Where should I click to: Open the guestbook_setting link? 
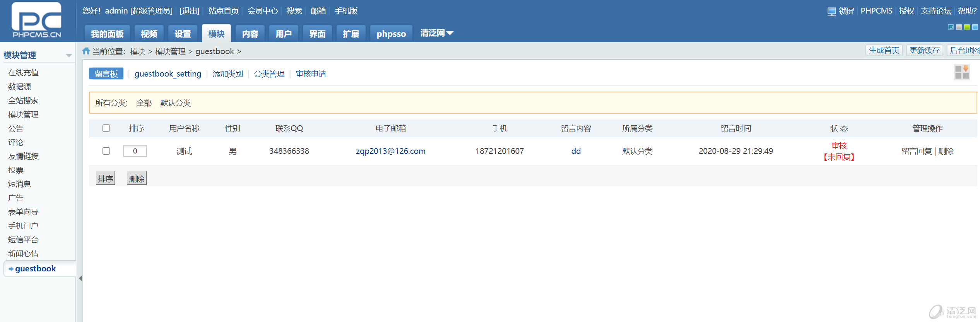pyautogui.click(x=168, y=74)
